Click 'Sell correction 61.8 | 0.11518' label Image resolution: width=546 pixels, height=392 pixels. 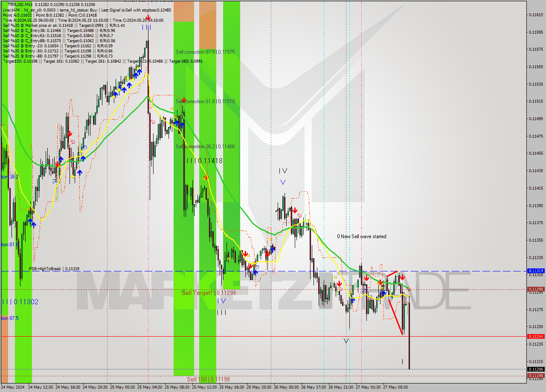click(205, 101)
